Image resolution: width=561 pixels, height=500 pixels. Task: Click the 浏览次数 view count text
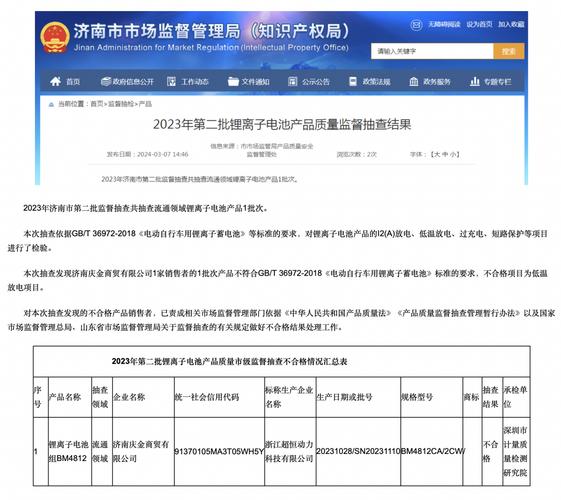pos(357,155)
